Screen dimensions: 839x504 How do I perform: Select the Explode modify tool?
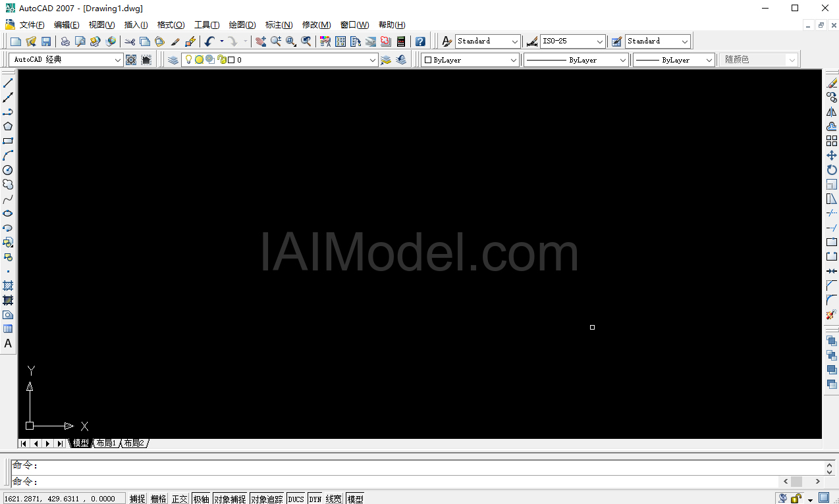832,315
